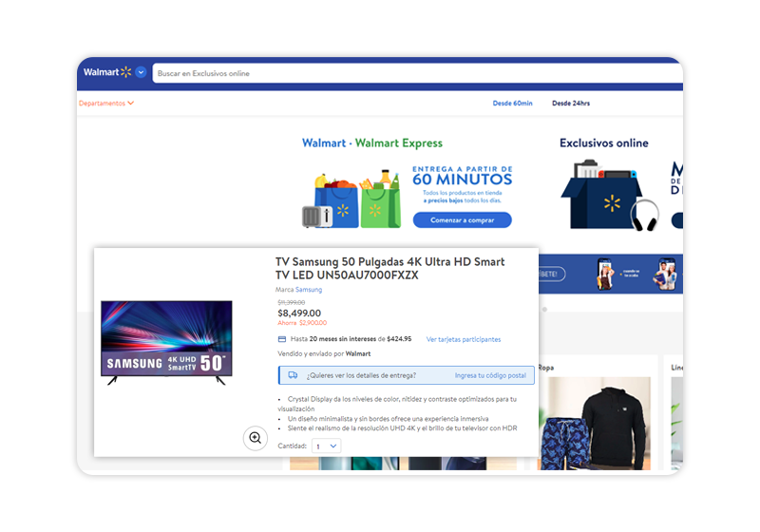Click the delivery truck icon

[293, 375]
